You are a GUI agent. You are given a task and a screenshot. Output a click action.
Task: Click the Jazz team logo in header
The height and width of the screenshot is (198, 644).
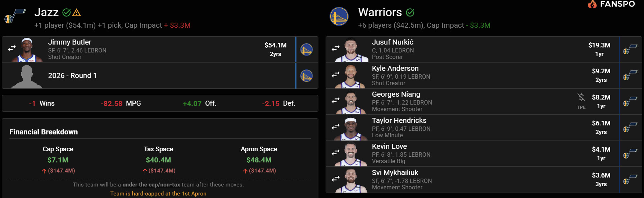(14, 17)
